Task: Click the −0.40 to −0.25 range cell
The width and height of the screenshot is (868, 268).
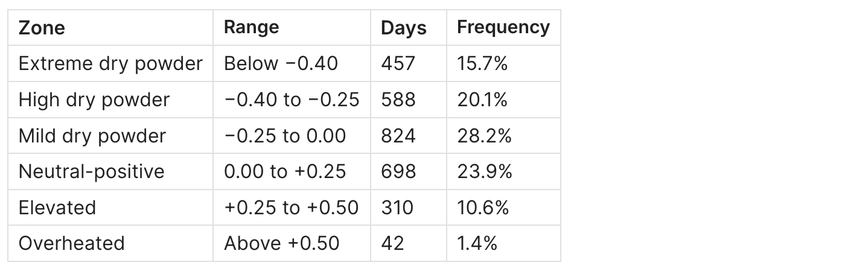Action: click(x=291, y=100)
